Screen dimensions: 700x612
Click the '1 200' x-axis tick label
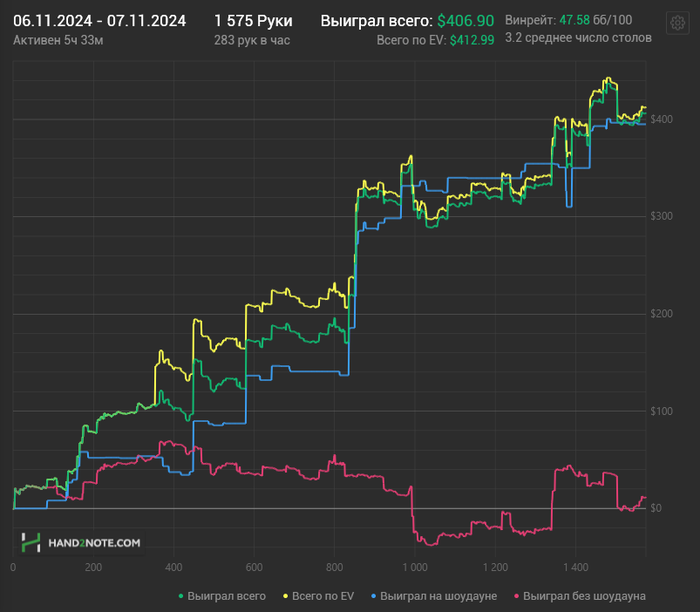[496, 567]
